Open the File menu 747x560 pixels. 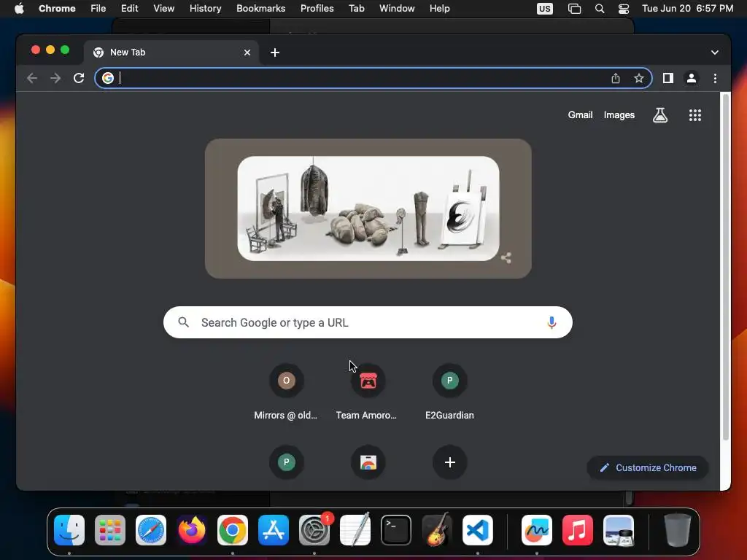coord(98,9)
